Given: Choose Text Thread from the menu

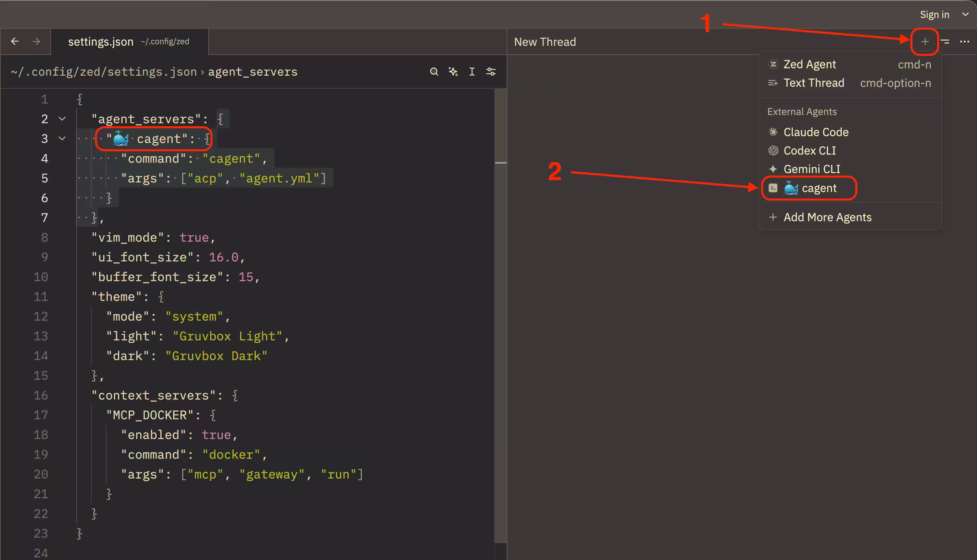Looking at the screenshot, I should (814, 83).
